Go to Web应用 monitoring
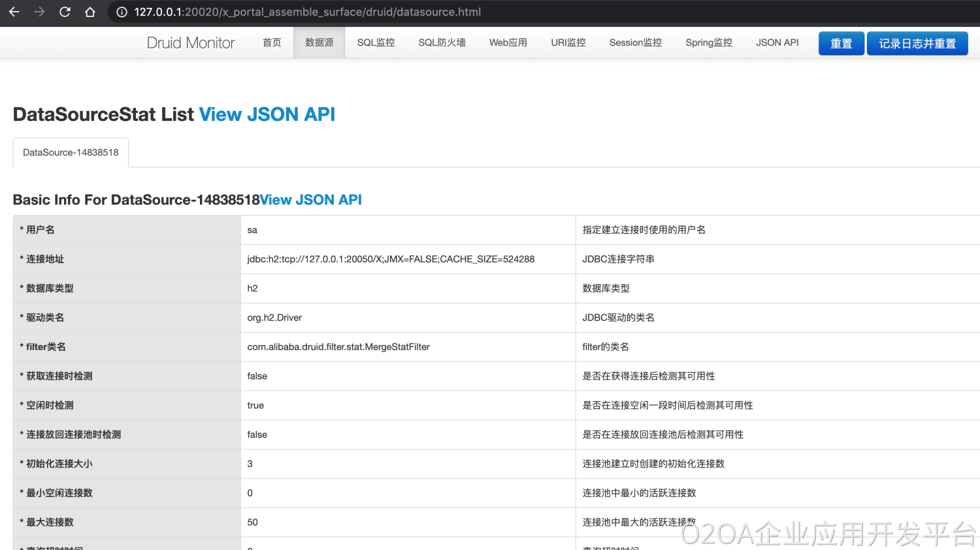The width and height of the screenshot is (980, 550). (508, 42)
